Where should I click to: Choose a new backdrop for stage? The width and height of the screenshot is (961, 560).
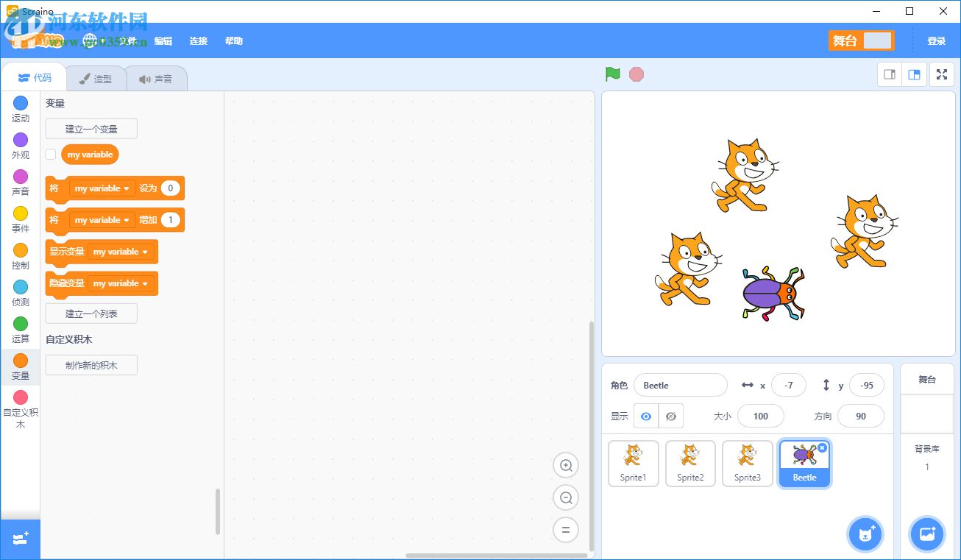click(926, 534)
